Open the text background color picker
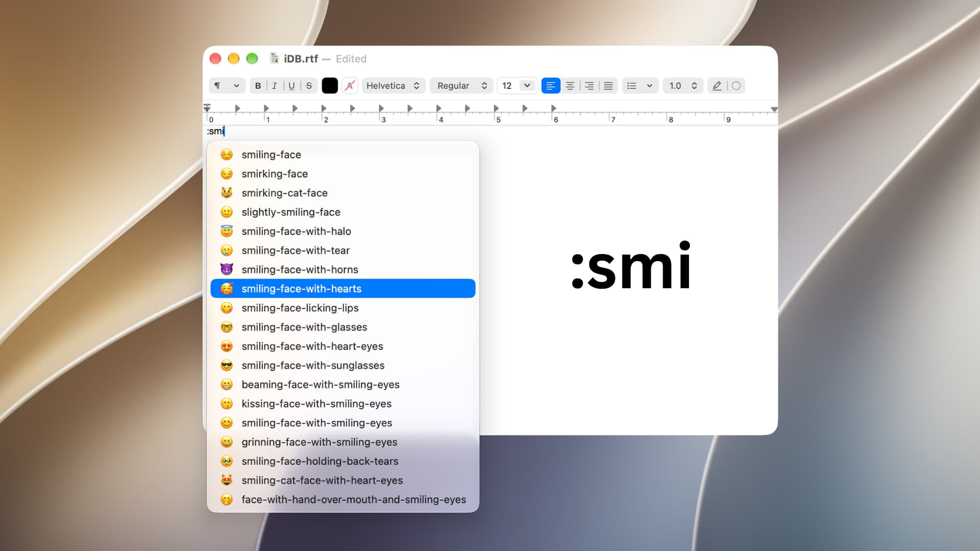The image size is (980, 551). 350,86
